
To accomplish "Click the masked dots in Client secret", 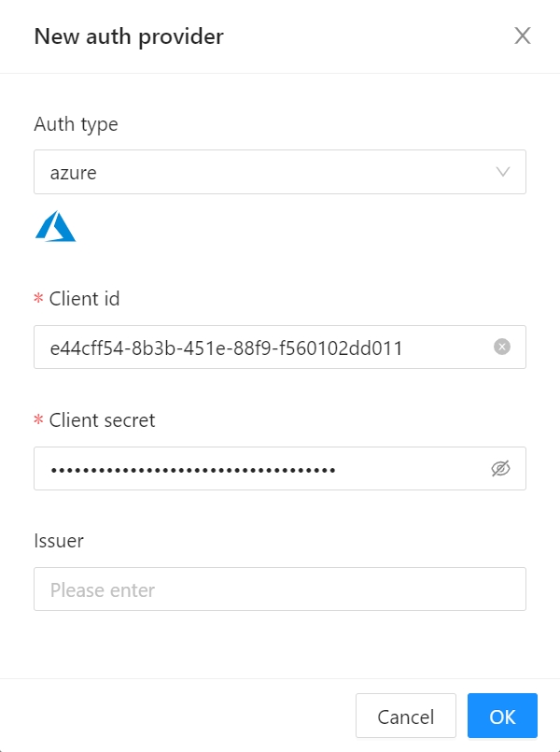I will pyautogui.click(x=192, y=469).
